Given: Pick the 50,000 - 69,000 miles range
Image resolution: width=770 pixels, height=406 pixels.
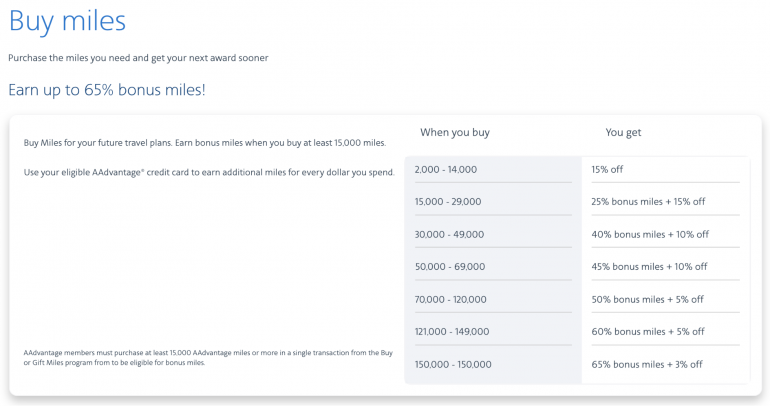Looking at the screenshot, I should coord(450,267).
